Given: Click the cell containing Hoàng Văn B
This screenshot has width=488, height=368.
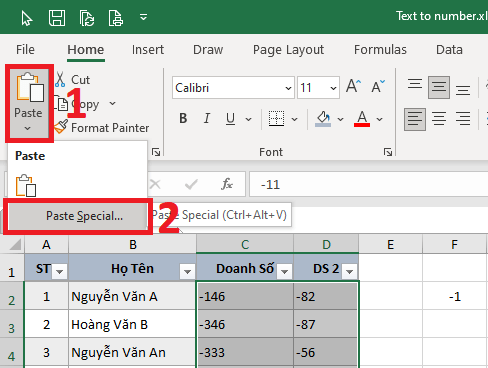Looking at the screenshot, I should pyautogui.click(x=133, y=324).
